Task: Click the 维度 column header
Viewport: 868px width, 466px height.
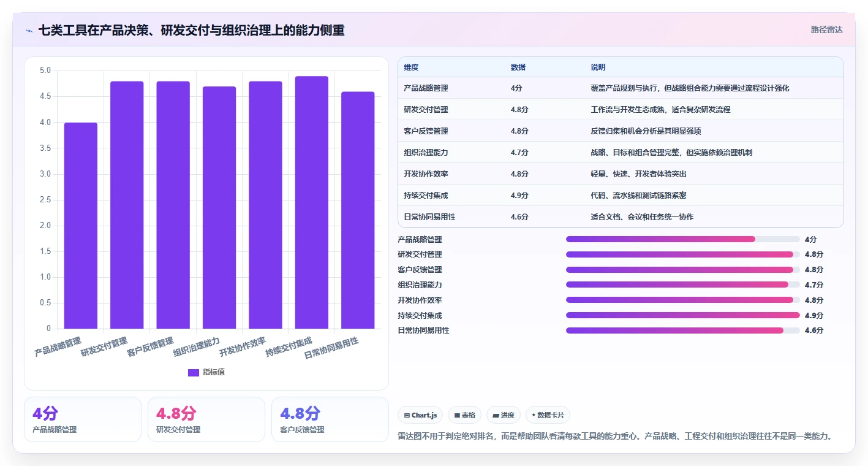Action: pyautogui.click(x=411, y=67)
